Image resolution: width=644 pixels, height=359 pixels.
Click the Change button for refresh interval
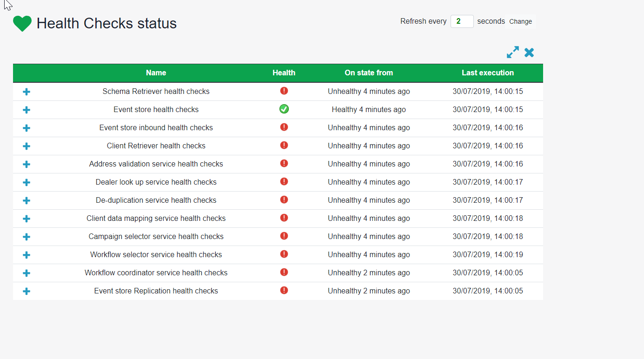tap(520, 21)
